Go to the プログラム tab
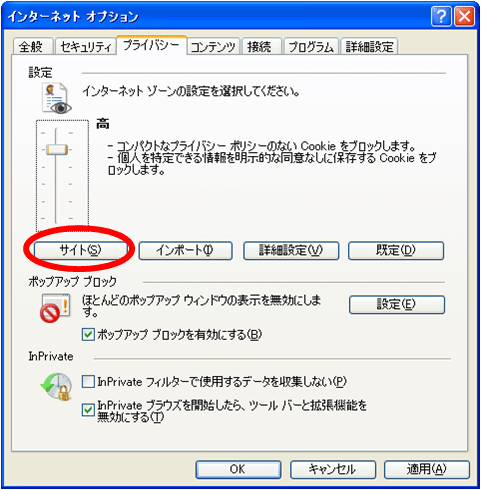 click(x=311, y=46)
